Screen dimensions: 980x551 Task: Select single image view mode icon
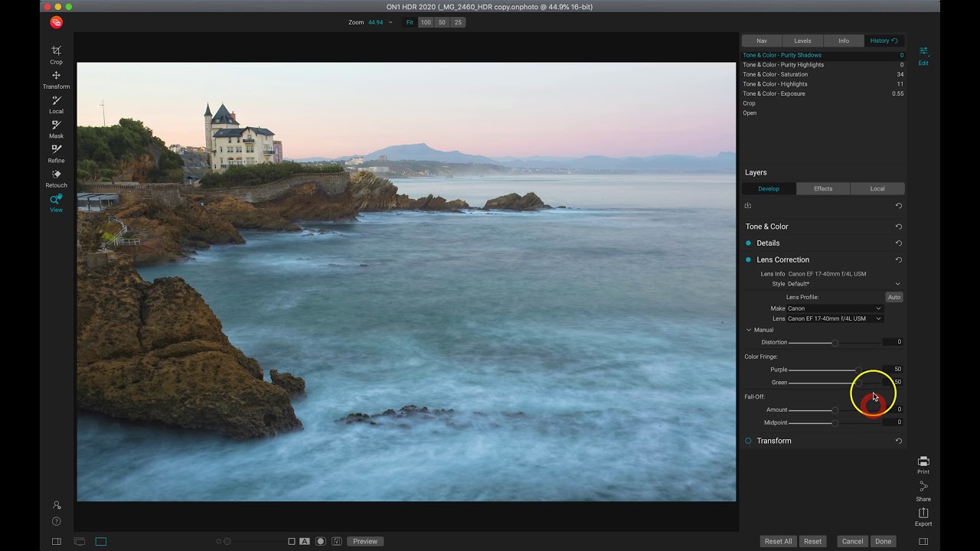(101, 541)
